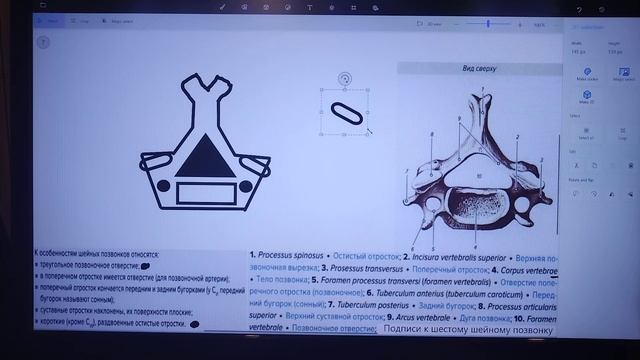Screen dimensions: 640x360
Task: Click the canvas vertical scrollbar
Action: (x=558, y=184)
